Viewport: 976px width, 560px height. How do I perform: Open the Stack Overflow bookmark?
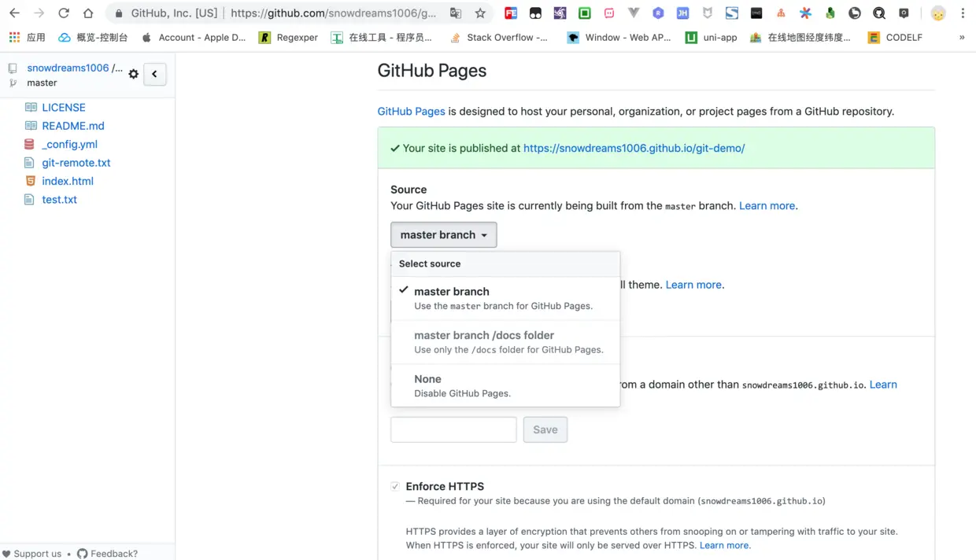click(499, 37)
